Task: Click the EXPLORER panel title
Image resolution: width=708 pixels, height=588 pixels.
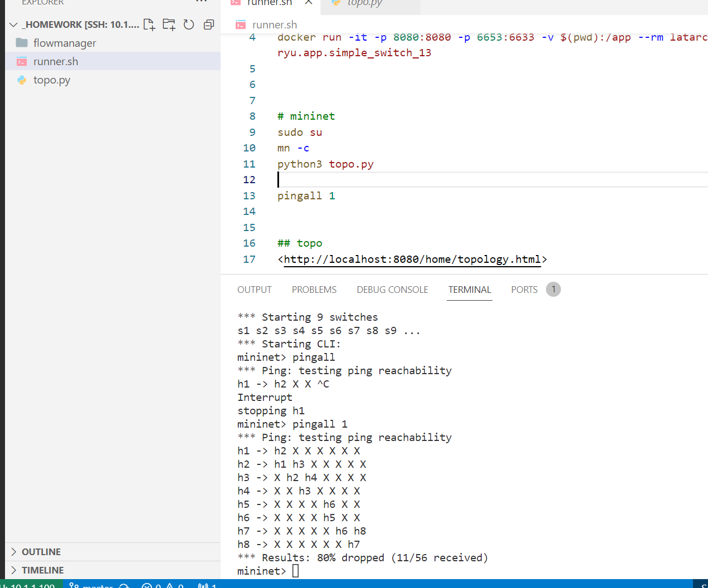Action: click(x=43, y=2)
